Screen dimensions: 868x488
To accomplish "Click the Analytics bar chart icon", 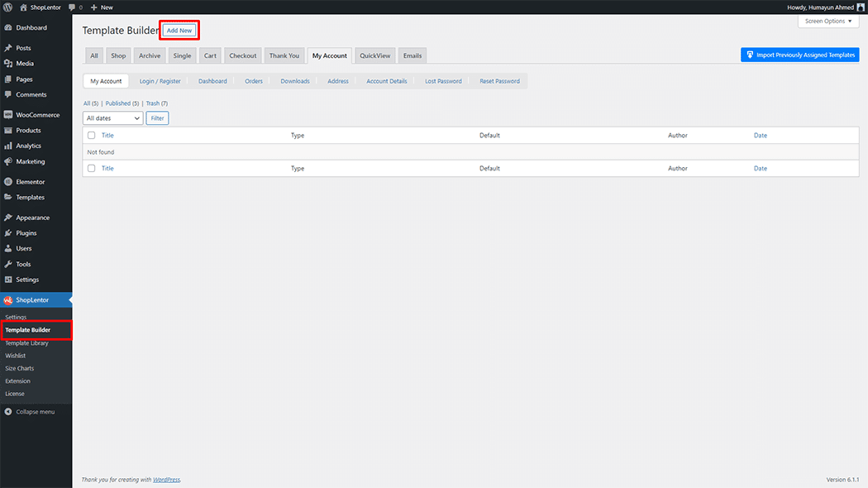I will 7,146.
